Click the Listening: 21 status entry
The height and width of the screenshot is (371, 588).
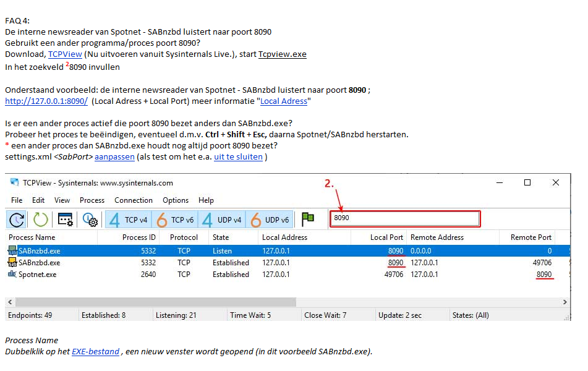point(176,315)
